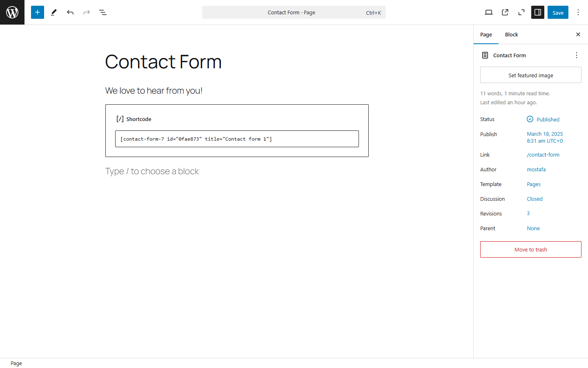Open the block inserter

pyautogui.click(x=37, y=12)
